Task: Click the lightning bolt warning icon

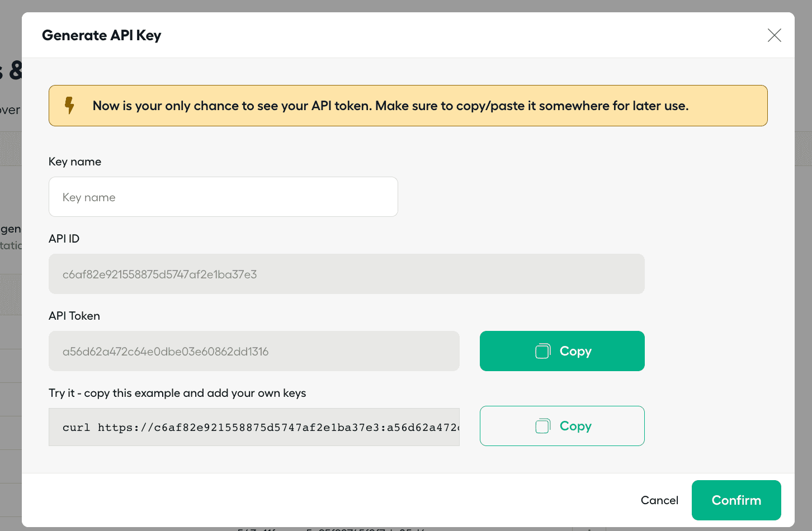Action: [69, 106]
